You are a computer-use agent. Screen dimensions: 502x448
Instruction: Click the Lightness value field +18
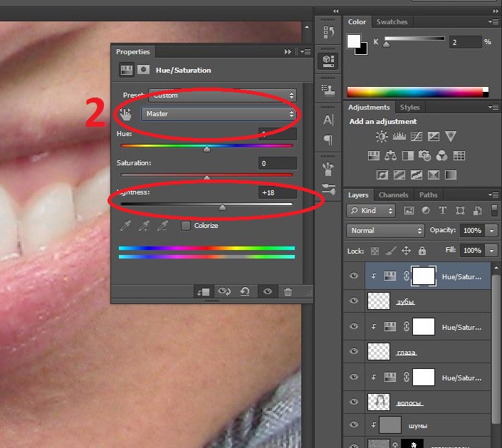coord(277,193)
